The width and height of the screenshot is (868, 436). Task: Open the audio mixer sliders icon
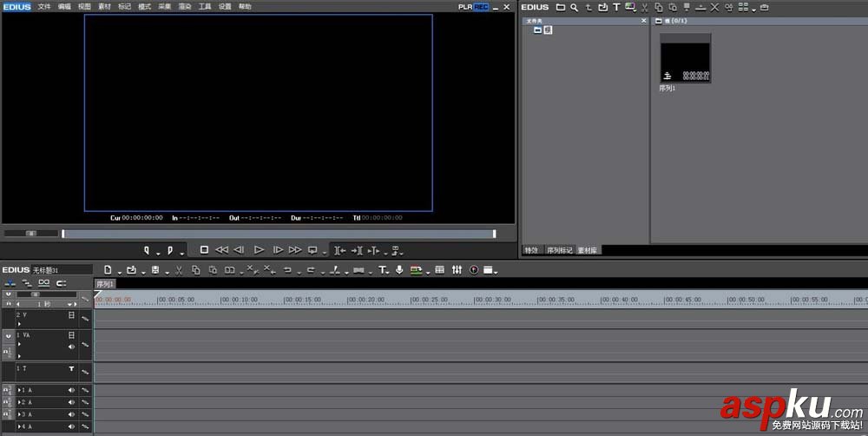(x=457, y=270)
